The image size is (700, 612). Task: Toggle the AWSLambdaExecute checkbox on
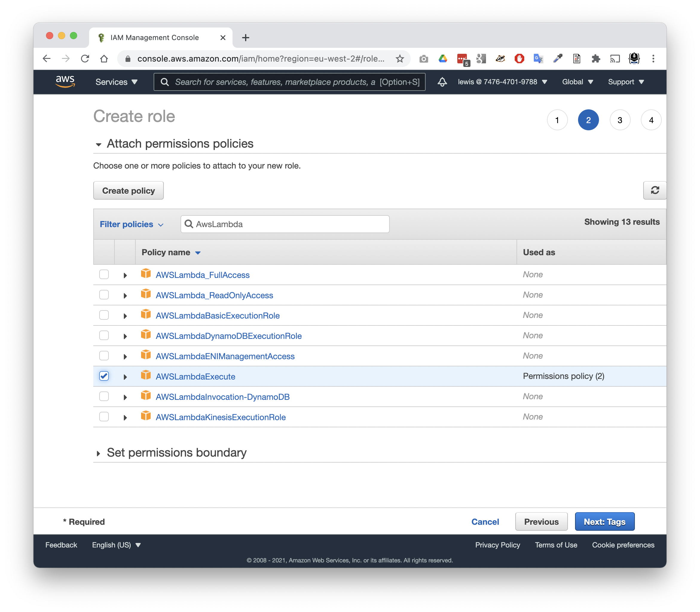click(x=104, y=376)
